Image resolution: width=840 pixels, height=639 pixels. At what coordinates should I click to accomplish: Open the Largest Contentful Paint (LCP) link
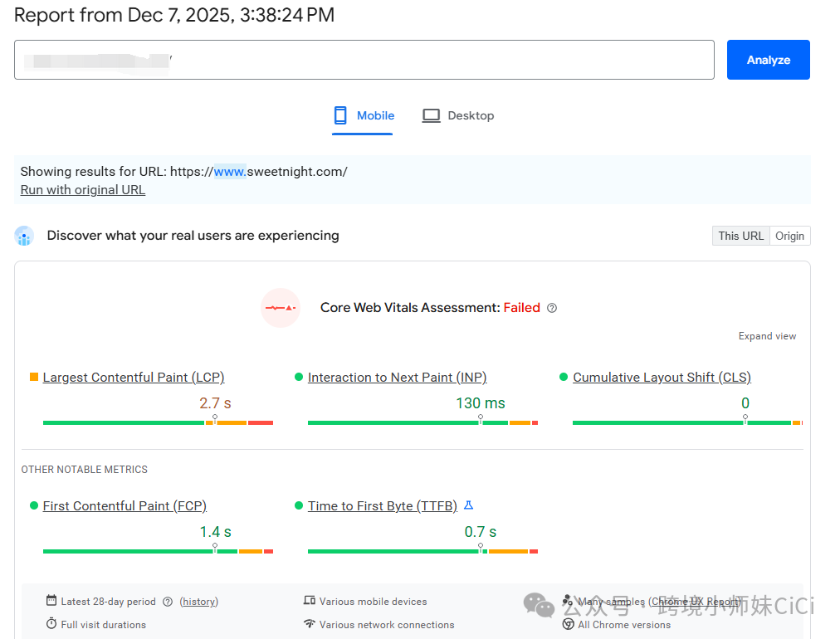click(134, 378)
